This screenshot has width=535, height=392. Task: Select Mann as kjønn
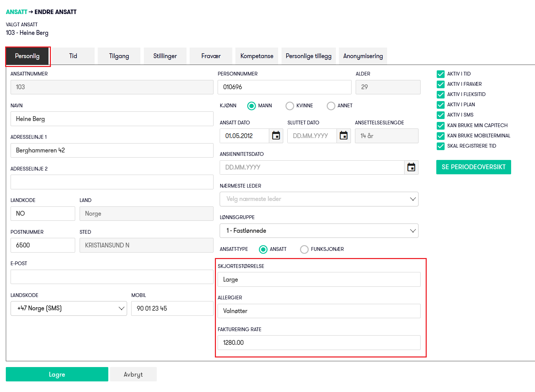point(251,106)
